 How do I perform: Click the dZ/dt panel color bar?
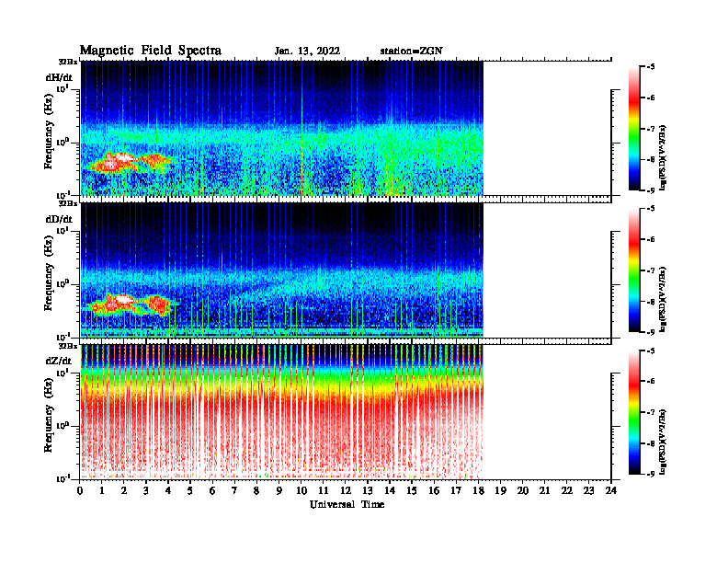point(634,412)
